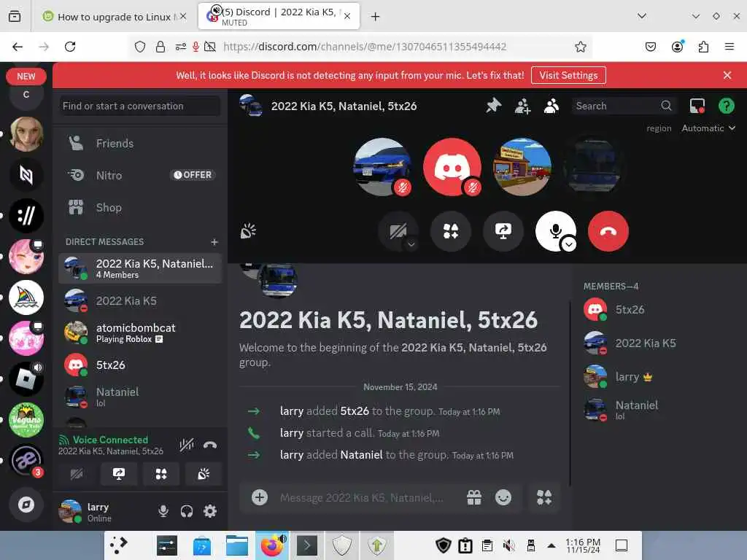747x560 pixels.
Task: Open the Roblox server icon
Action: click(26, 379)
